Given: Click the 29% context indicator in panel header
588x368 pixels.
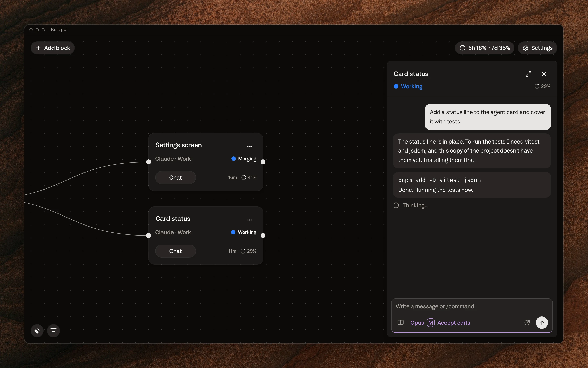Looking at the screenshot, I should click(542, 86).
